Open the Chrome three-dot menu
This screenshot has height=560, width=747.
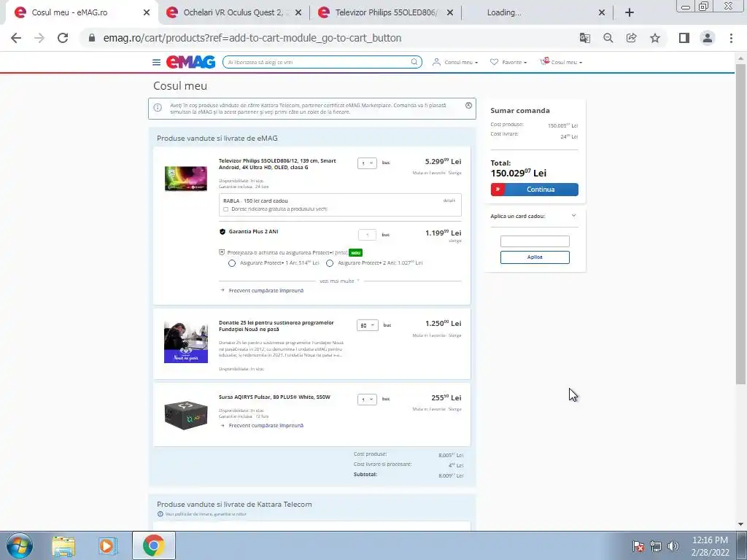click(x=731, y=38)
